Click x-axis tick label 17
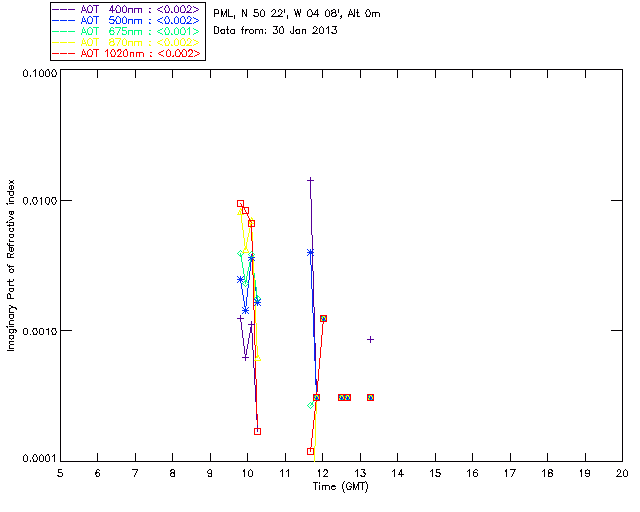 (510, 473)
